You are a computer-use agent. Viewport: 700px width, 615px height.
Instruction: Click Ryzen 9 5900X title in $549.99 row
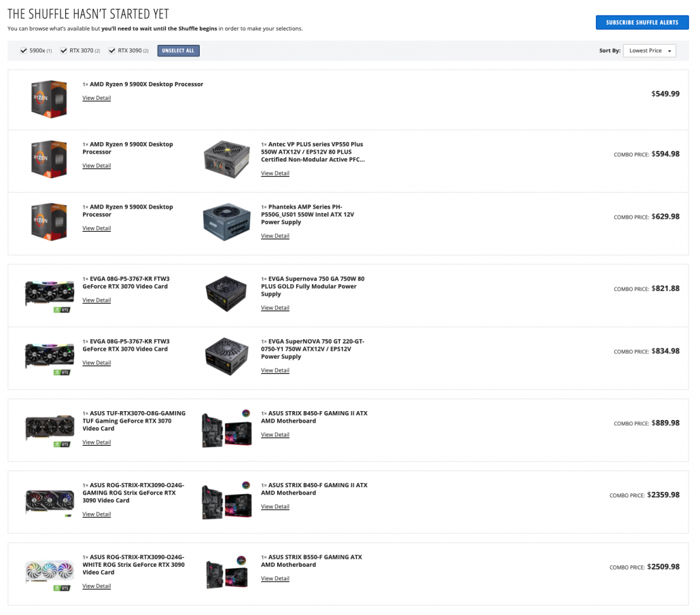(146, 84)
